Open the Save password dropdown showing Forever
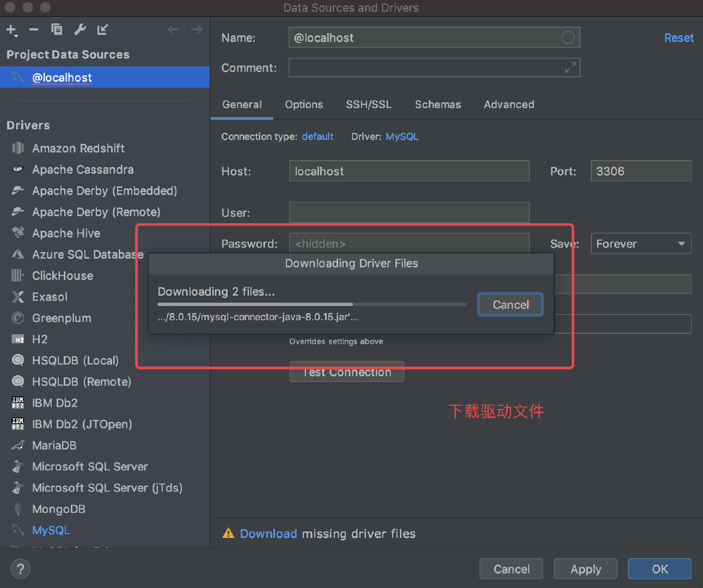The height and width of the screenshot is (588, 703). coord(640,244)
